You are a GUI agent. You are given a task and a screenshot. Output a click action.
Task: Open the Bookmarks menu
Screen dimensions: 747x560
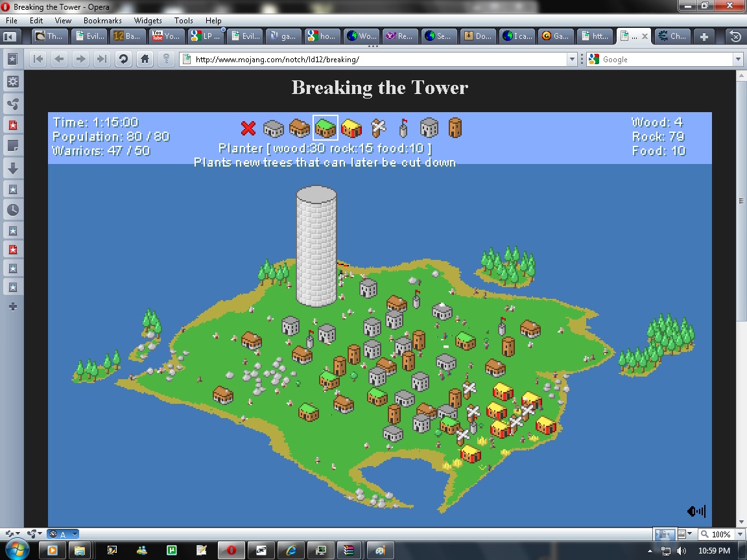click(102, 21)
